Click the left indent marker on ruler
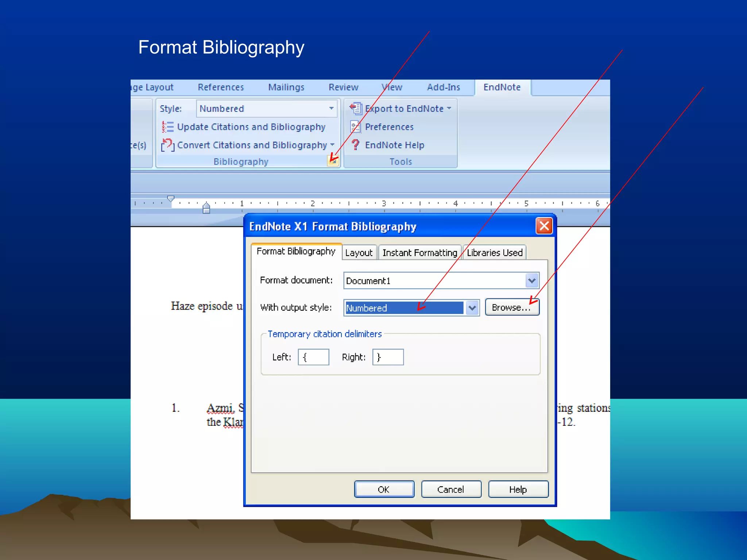Viewport: 747px width, 560px height. 206,208
